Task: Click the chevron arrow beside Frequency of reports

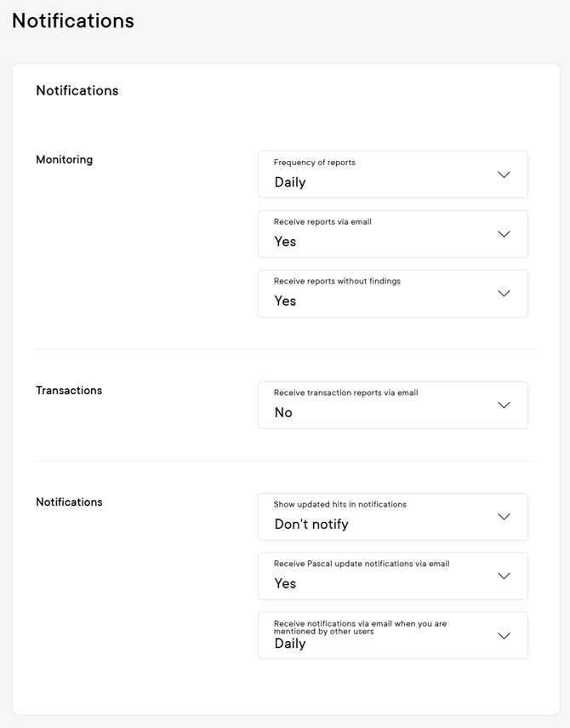Action: (x=504, y=175)
